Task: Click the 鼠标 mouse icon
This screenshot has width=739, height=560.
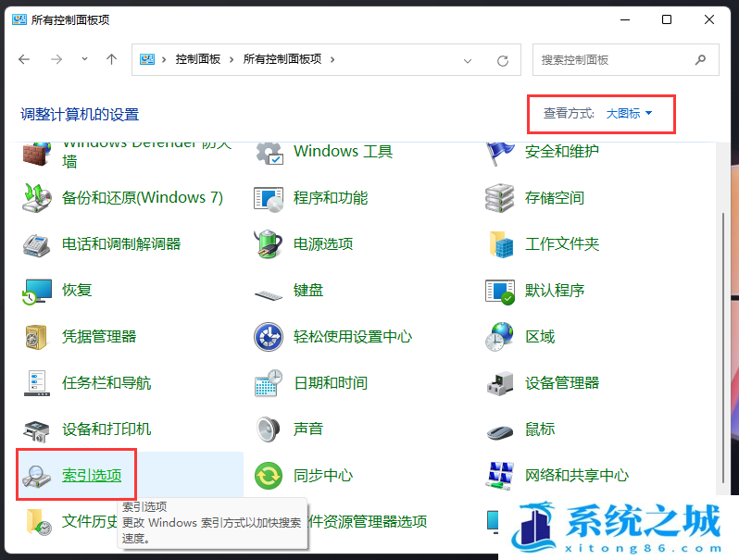Action: [x=500, y=429]
